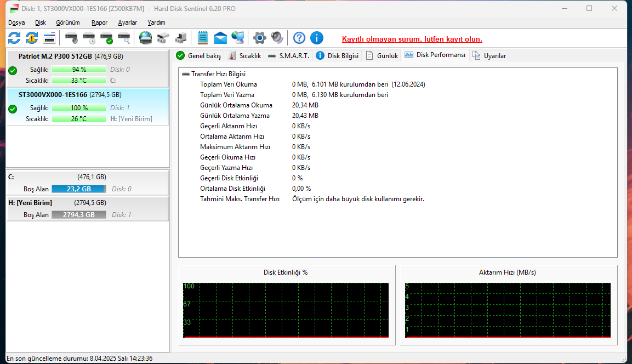
Task: Click the disk with green check icon
Action: click(106, 38)
